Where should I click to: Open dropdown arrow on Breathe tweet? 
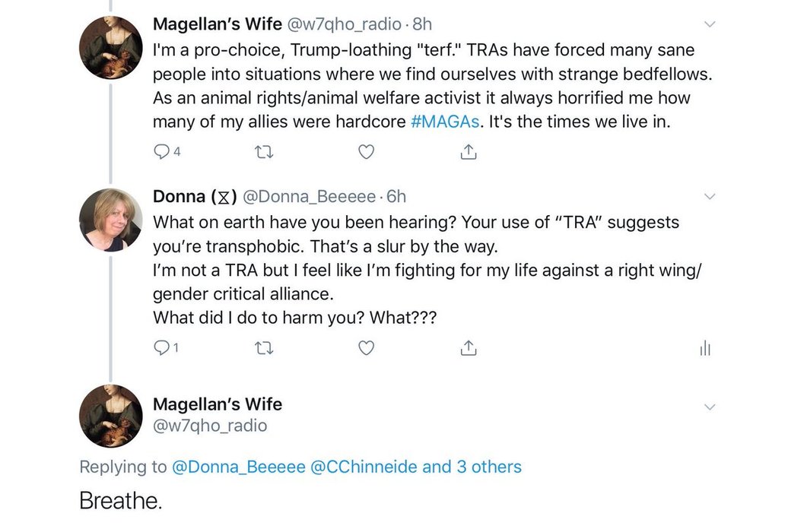point(710,407)
